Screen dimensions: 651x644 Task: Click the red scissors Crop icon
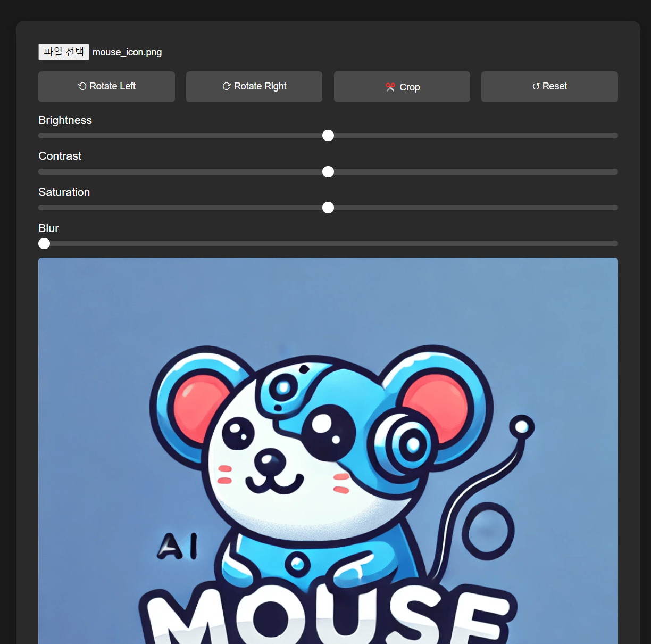(390, 87)
